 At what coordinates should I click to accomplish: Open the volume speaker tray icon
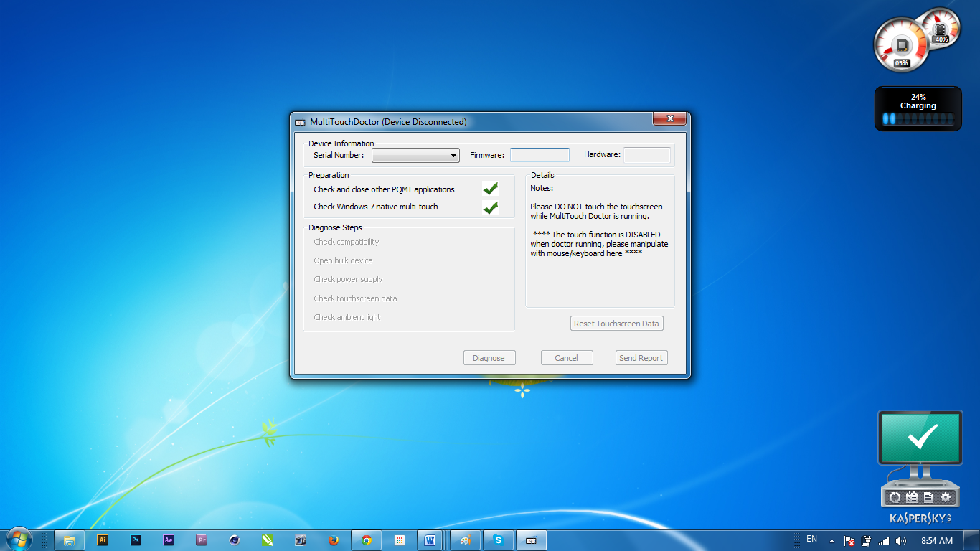901,541
